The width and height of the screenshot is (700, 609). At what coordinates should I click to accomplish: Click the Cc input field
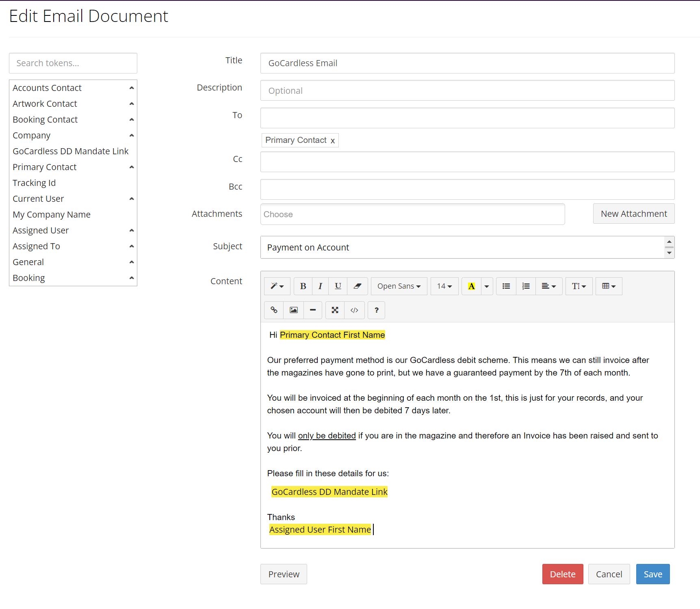pos(467,162)
